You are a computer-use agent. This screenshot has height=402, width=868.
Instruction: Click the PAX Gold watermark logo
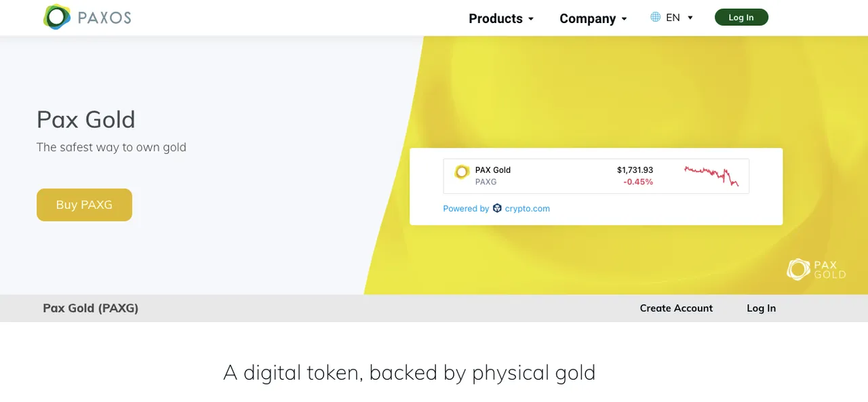tap(816, 269)
